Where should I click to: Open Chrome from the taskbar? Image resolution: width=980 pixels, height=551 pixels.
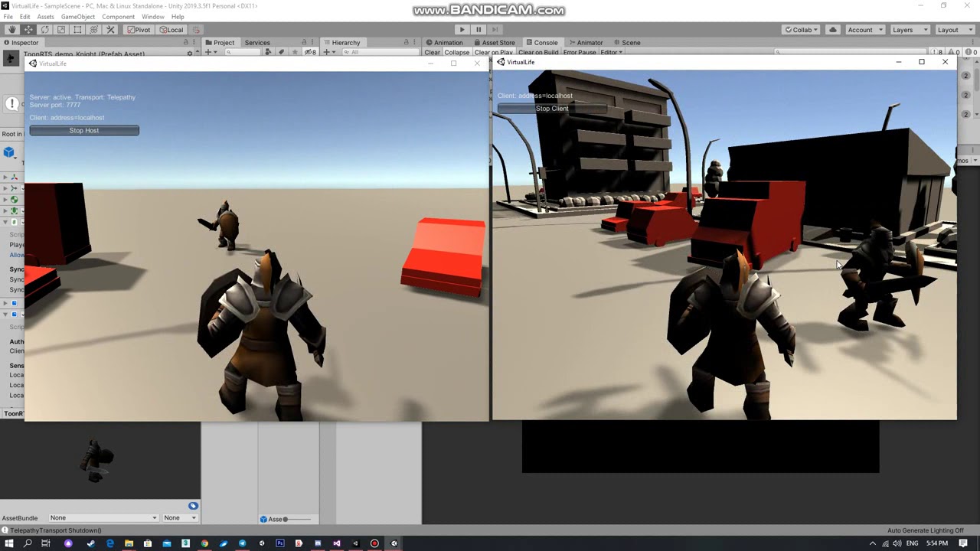click(x=204, y=543)
